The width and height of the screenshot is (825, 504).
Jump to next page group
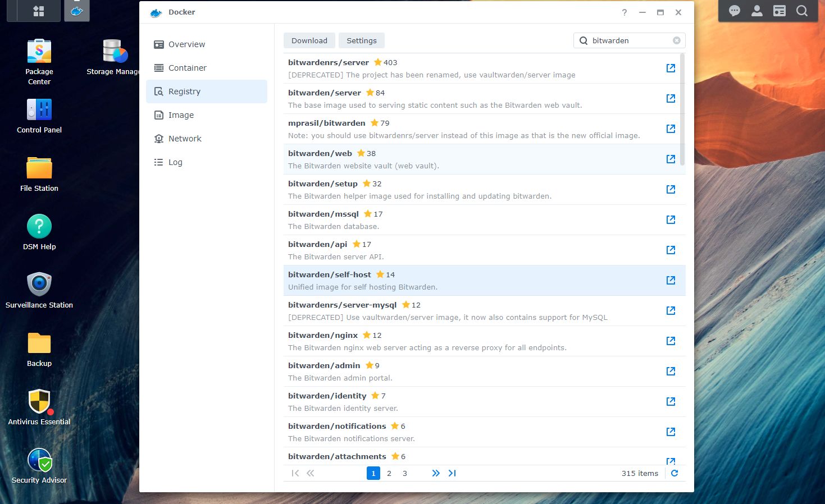pos(436,473)
